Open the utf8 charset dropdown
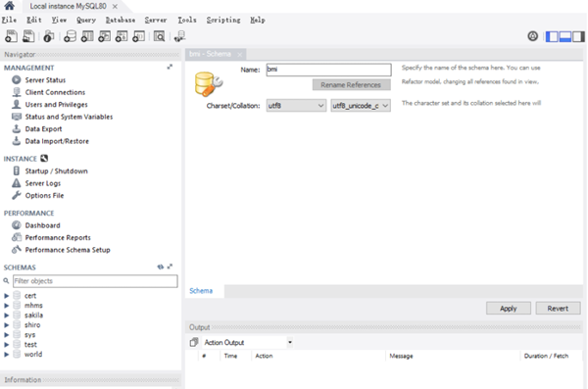 pyautogui.click(x=296, y=106)
